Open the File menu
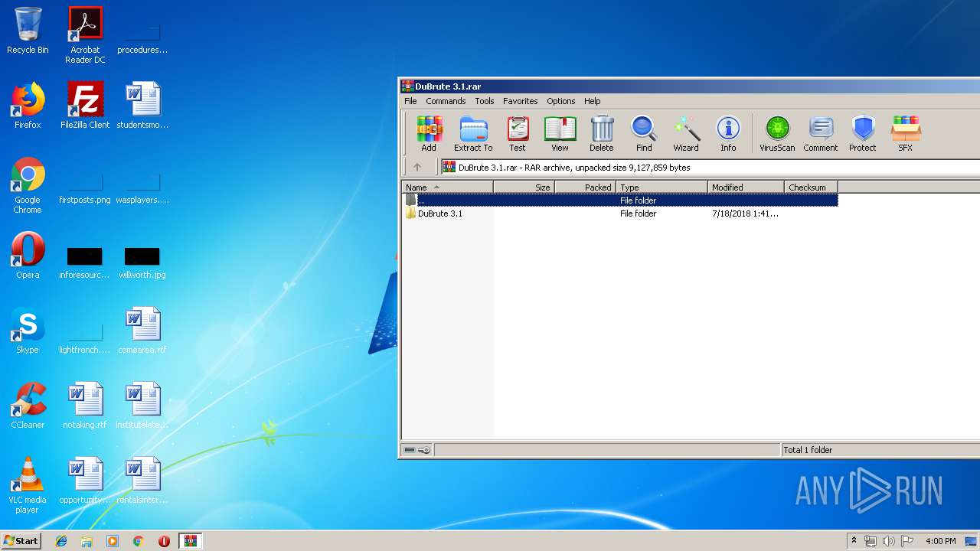This screenshot has height=551, width=980. pyautogui.click(x=410, y=101)
